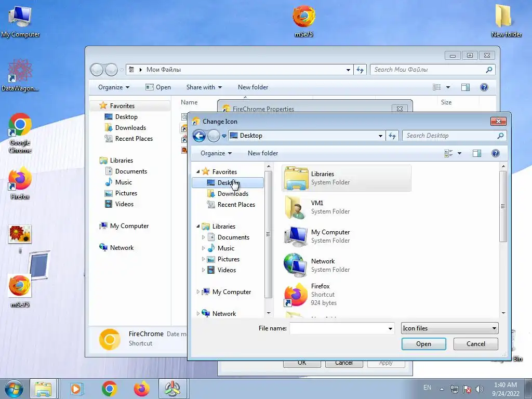This screenshot has height=399, width=532.
Task: Open Organize menu in Change Icon dialog
Action: point(216,153)
